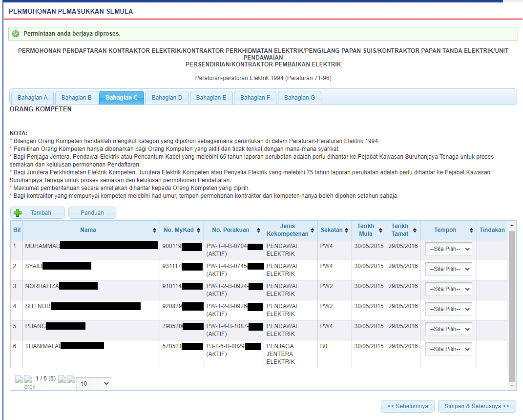The image size is (523, 420).
Task: Click the table's vertical scrollbar down arrow
Action: click(512, 386)
